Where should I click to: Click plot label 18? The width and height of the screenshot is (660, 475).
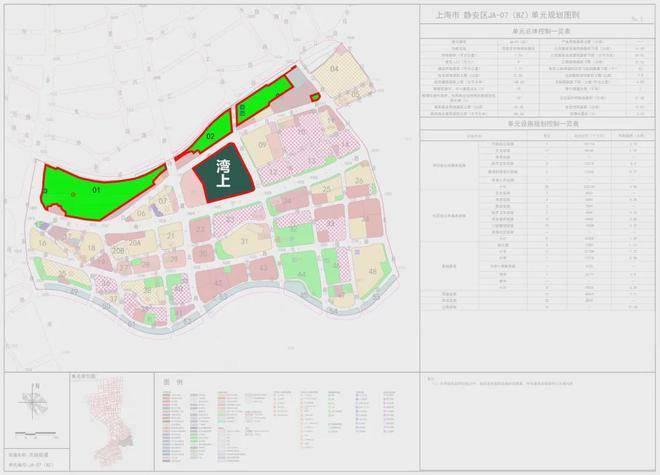click(91, 248)
